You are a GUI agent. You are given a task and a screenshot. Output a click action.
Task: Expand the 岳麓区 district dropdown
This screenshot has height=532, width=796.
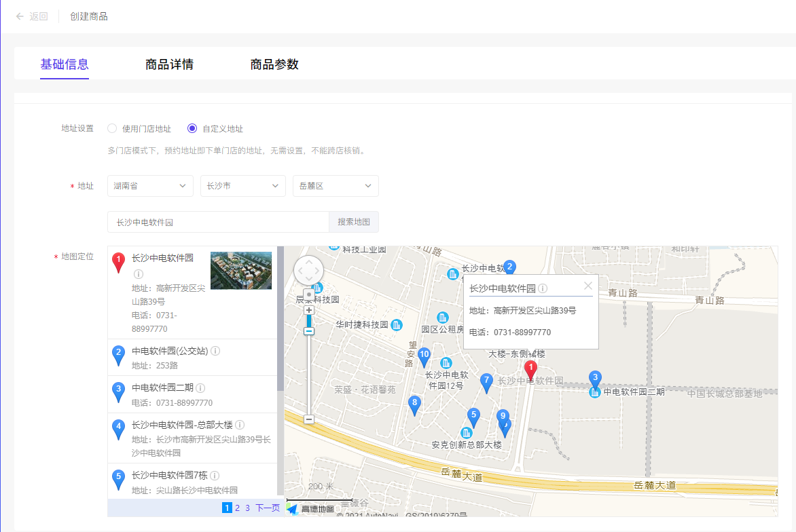click(x=336, y=186)
